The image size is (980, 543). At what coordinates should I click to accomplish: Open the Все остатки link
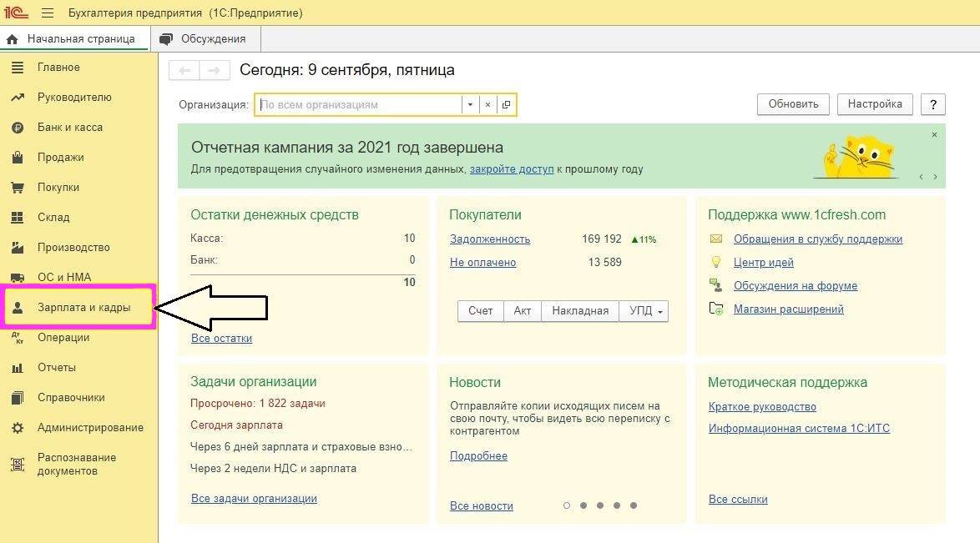pyautogui.click(x=222, y=339)
